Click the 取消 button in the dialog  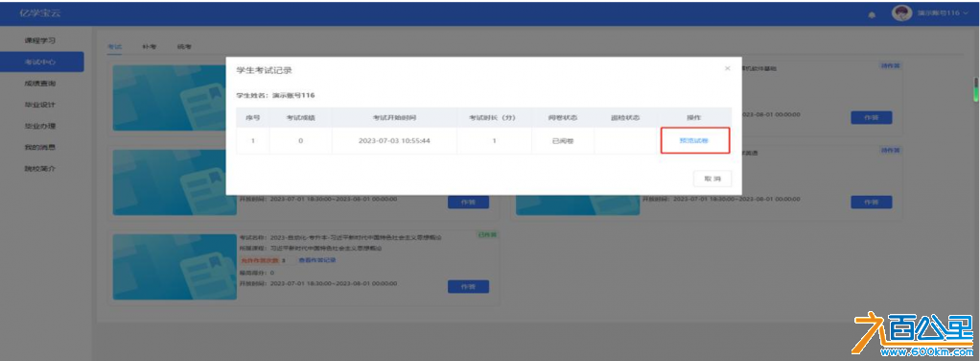pos(712,179)
